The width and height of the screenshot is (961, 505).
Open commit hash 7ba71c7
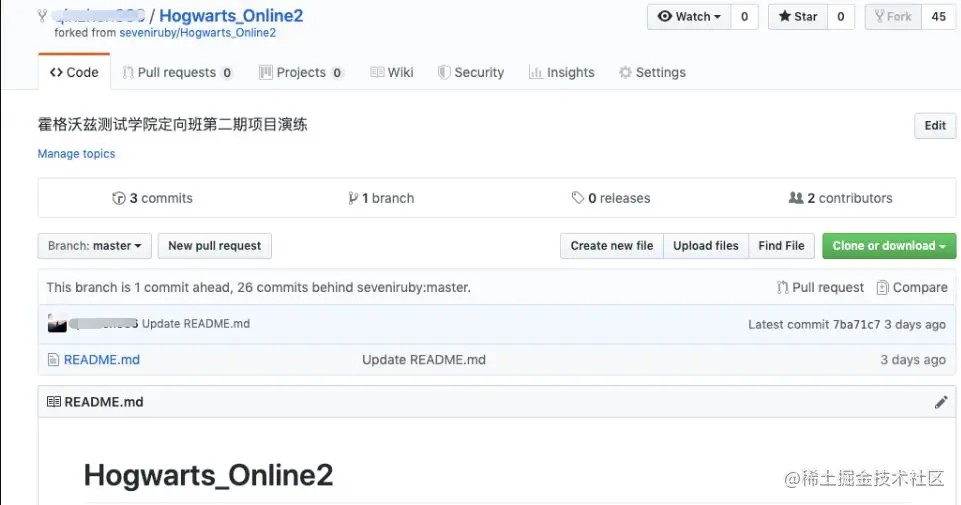(x=856, y=324)
